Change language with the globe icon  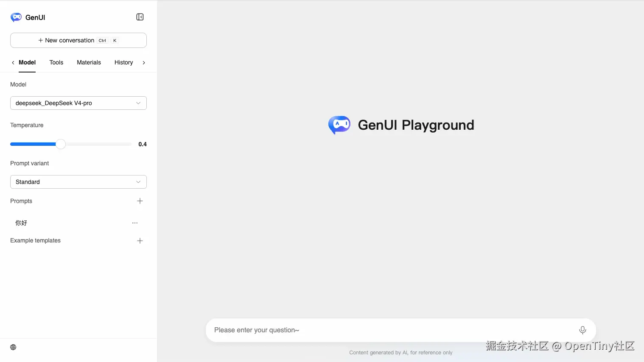[x=13, y=347]
